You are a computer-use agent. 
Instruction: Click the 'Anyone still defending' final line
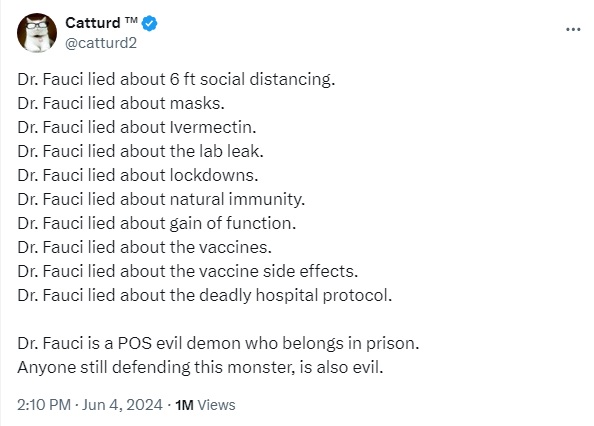click(x=200, y=367)
